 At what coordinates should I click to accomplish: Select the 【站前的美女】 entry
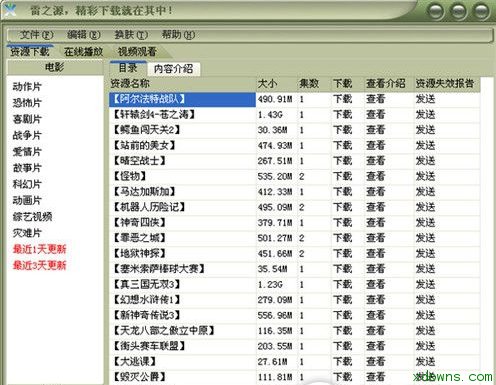click(x=144, y=145)
